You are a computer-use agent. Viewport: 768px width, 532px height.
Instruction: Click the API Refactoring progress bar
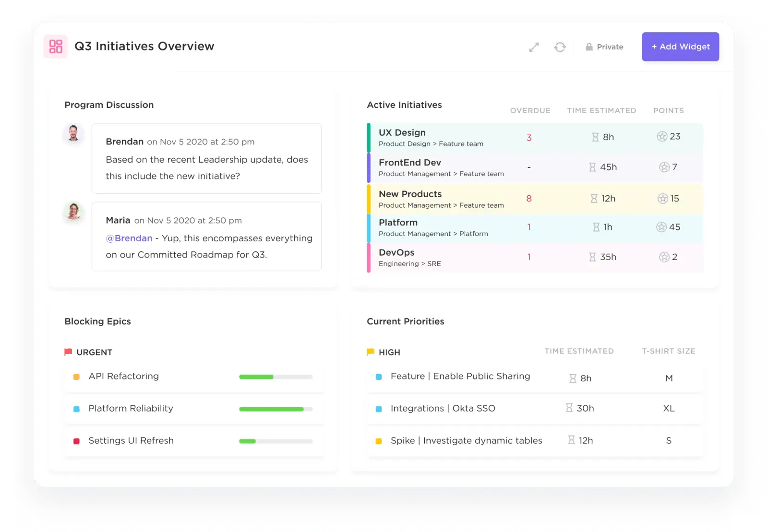[x=276, y=377]
